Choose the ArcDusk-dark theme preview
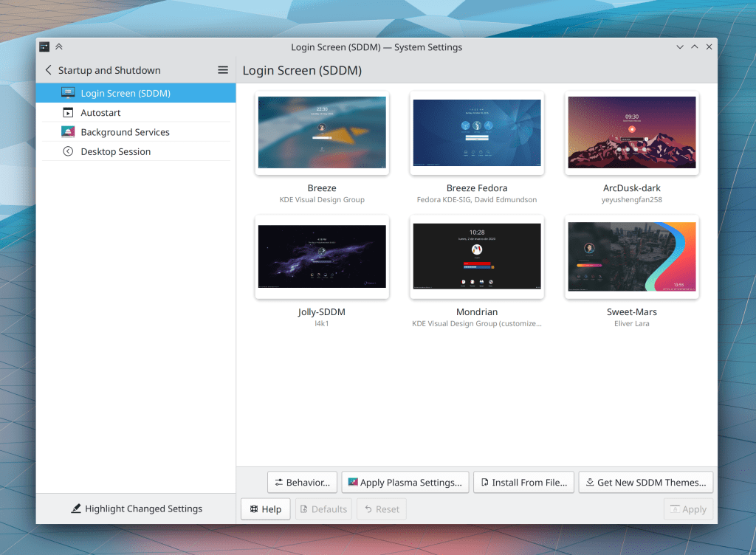 coord(632,133)
